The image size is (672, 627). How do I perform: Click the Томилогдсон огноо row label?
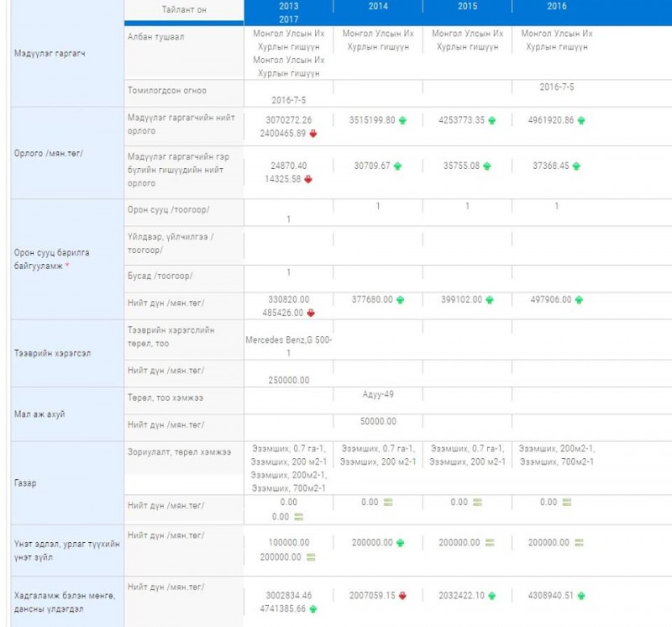[x=166, y=91]
